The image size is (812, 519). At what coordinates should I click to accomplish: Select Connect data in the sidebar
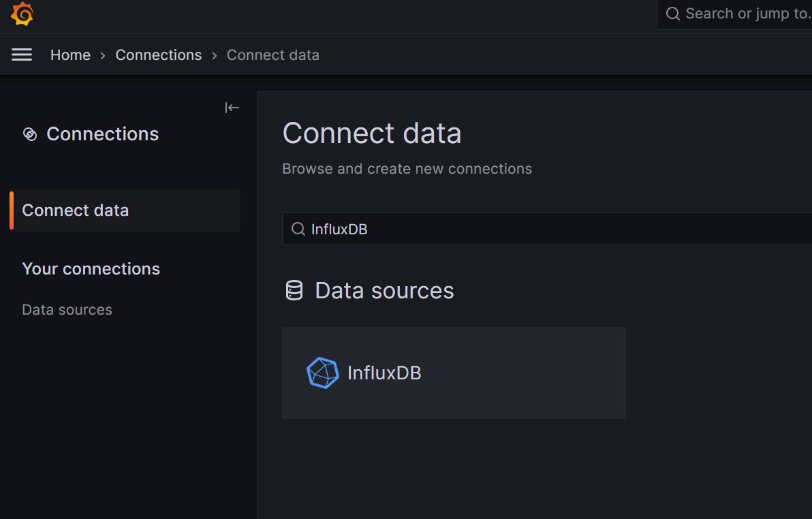76,210
